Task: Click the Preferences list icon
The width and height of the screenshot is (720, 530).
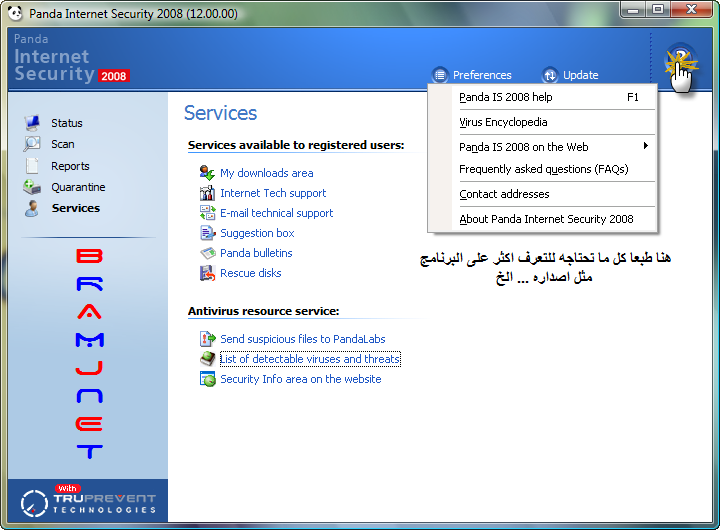Action: pyautogui.click(x=440, y=75)
